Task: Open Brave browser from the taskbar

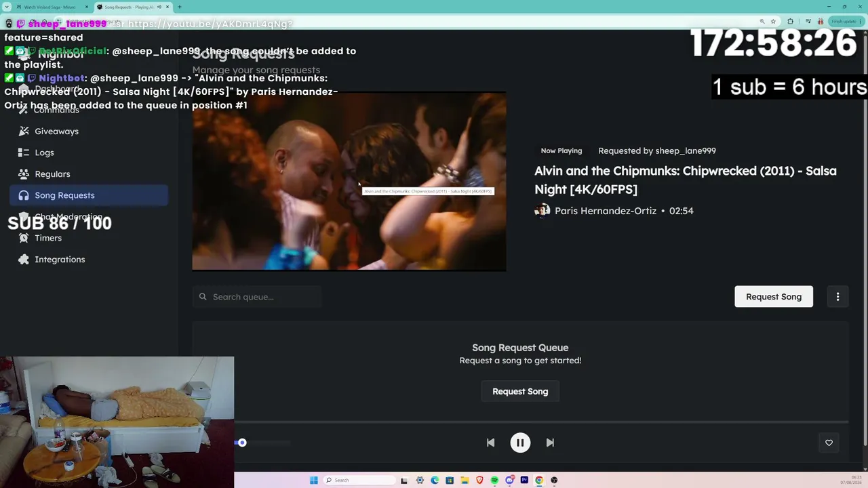Action: click(479, 481)
